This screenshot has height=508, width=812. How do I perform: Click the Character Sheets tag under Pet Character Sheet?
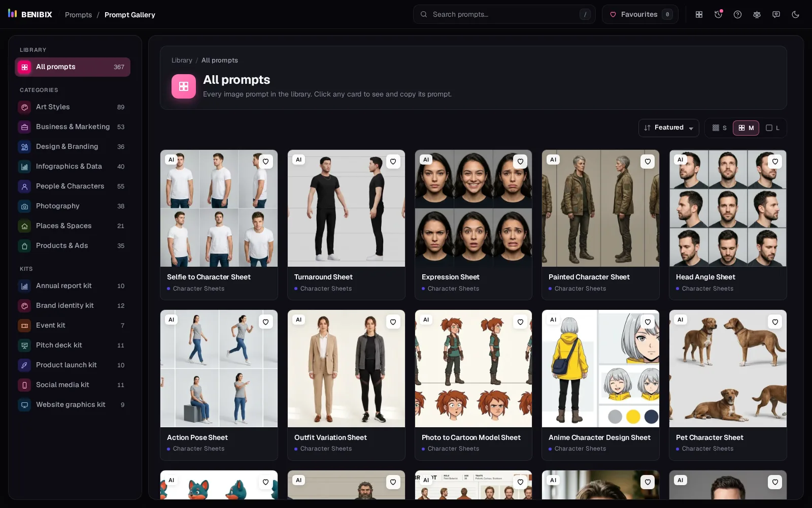pos(707,449)
